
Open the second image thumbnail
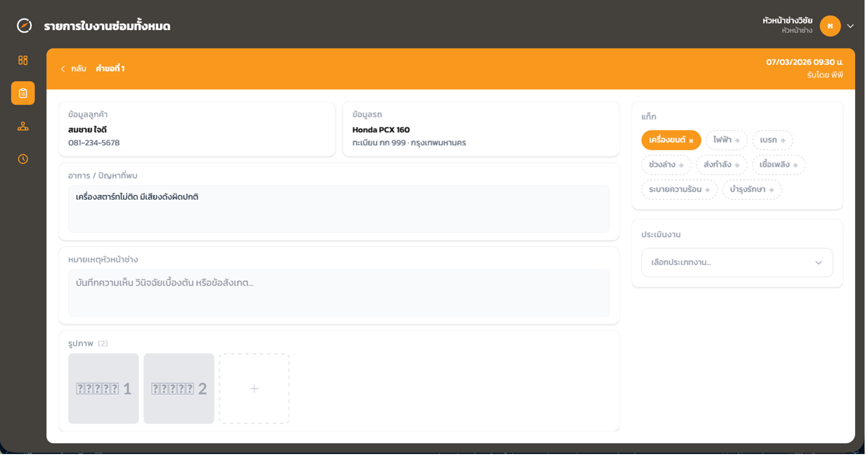point(180,390)
